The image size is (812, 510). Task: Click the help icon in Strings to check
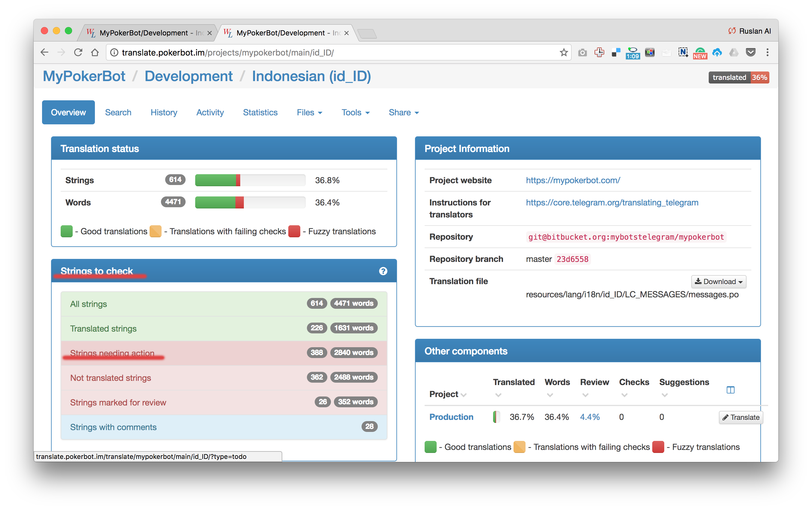click(383, 271)
